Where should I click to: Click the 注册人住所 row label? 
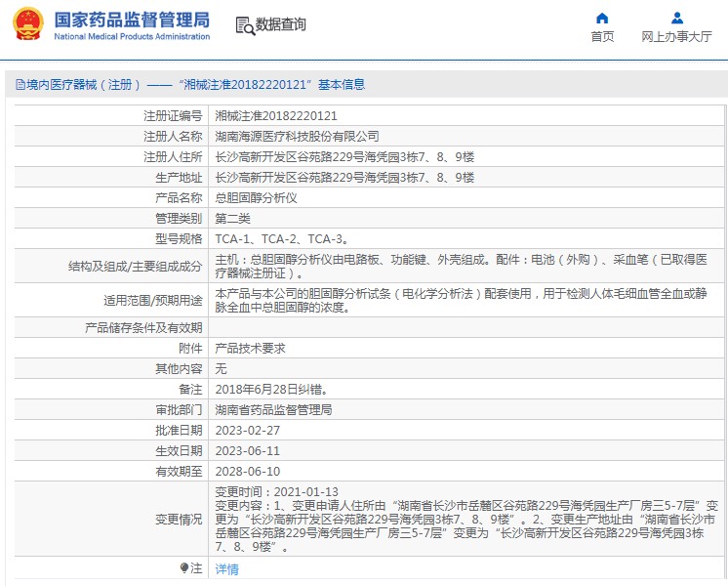tap(173, 156)
